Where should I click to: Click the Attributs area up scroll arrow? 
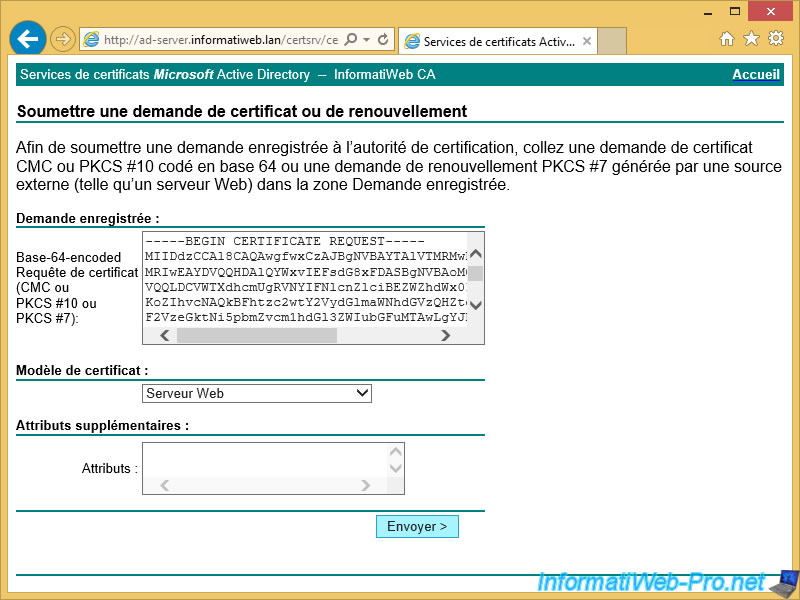(395, 452)
